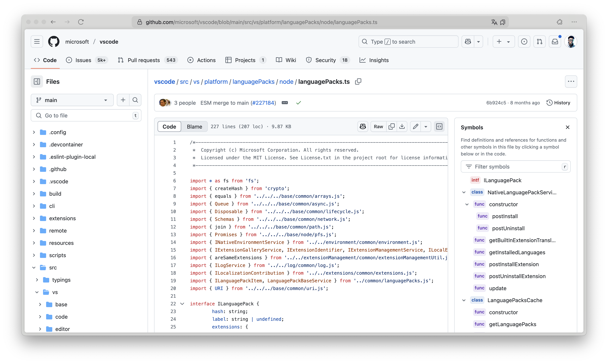Click browser translate icon in address bar
This screenshot has width=608, height=364.
pyautogui.click(x=494, y=22)
